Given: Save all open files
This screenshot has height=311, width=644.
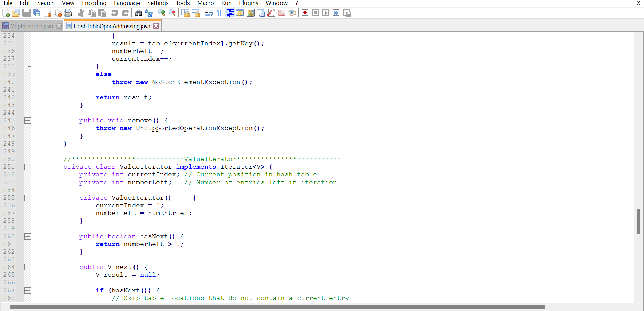Looking at the screenshot, I should coord(37,13).
